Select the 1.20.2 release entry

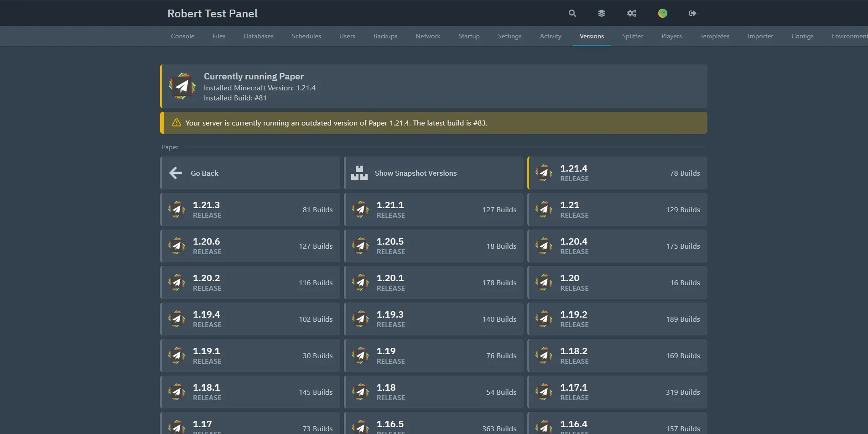tap(250, 282)
